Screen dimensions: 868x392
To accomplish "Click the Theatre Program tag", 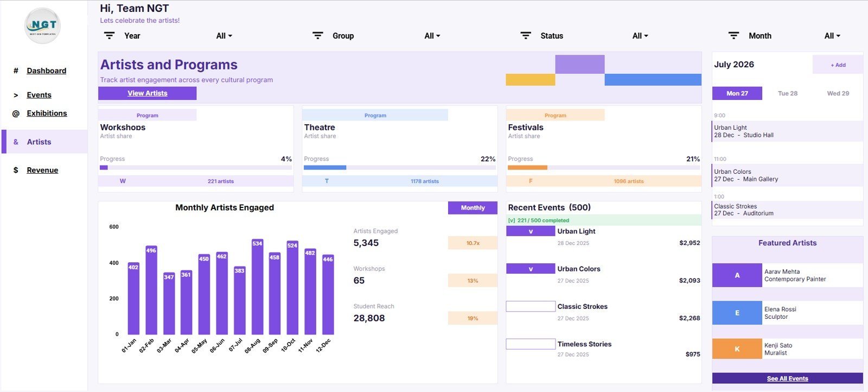I will [375, 115].
